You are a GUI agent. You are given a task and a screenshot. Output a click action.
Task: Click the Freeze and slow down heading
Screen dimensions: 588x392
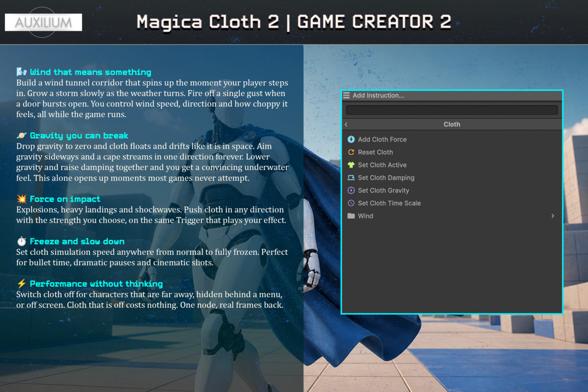point(77,241)
